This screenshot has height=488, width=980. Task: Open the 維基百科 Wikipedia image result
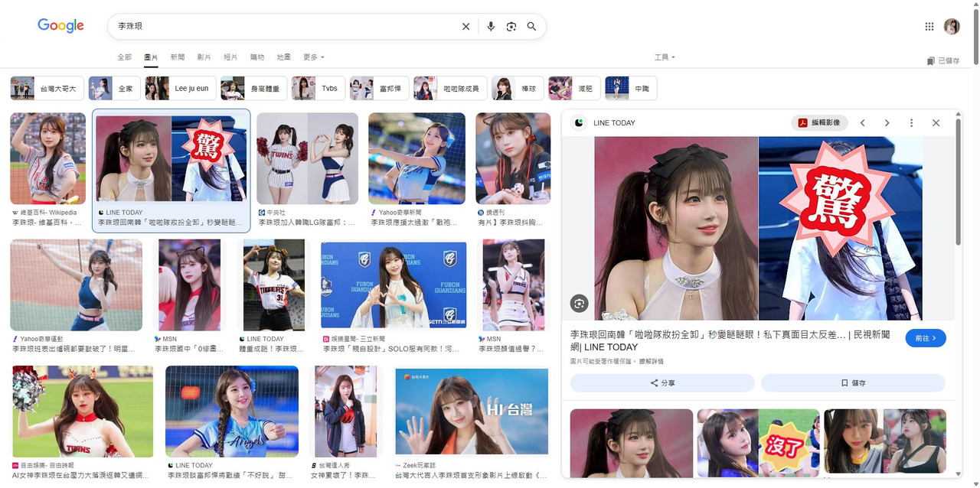point(47,159)
